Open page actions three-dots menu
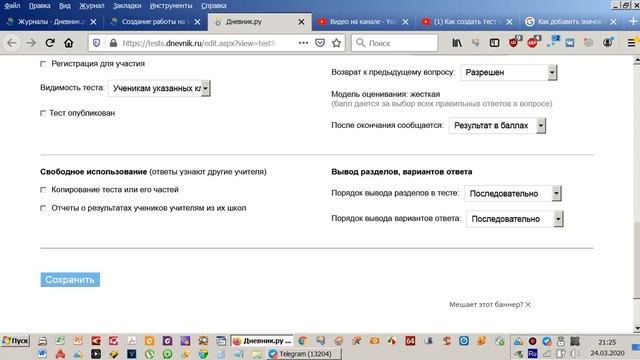 point(303,42)
